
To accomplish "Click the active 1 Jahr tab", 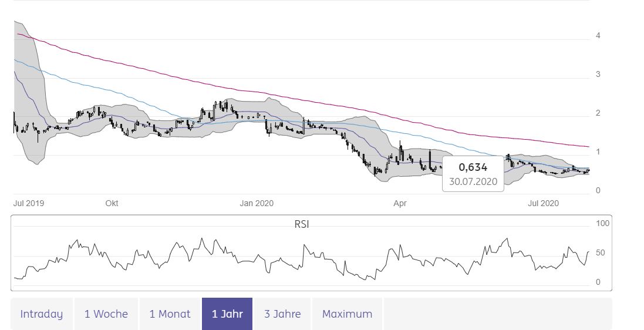I will tap(227, 314).
